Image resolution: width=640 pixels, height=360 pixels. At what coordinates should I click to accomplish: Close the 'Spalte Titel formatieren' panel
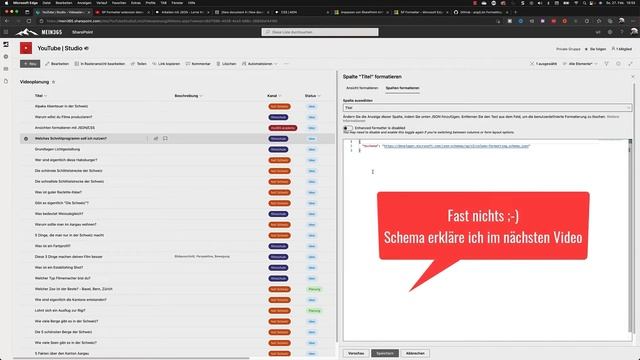point(633,76)
